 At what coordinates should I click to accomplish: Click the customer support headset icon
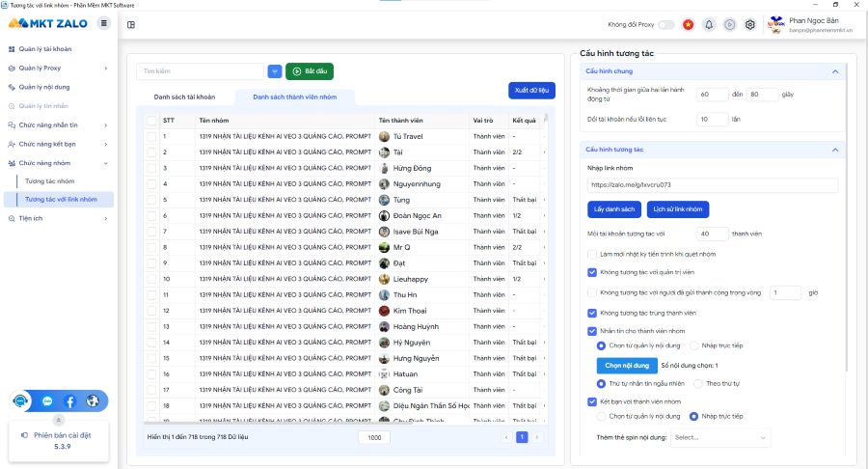tap(21, 400)
